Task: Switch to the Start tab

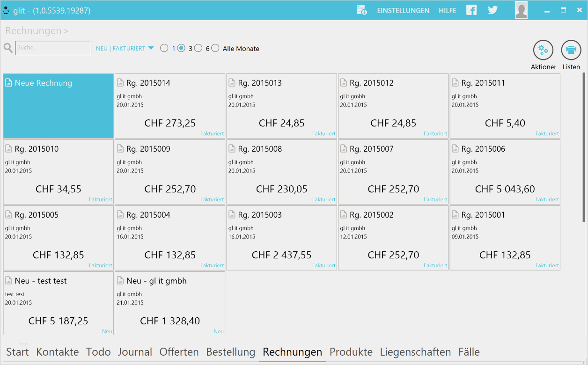Action: pyautogui.click(x=17, y=352)
